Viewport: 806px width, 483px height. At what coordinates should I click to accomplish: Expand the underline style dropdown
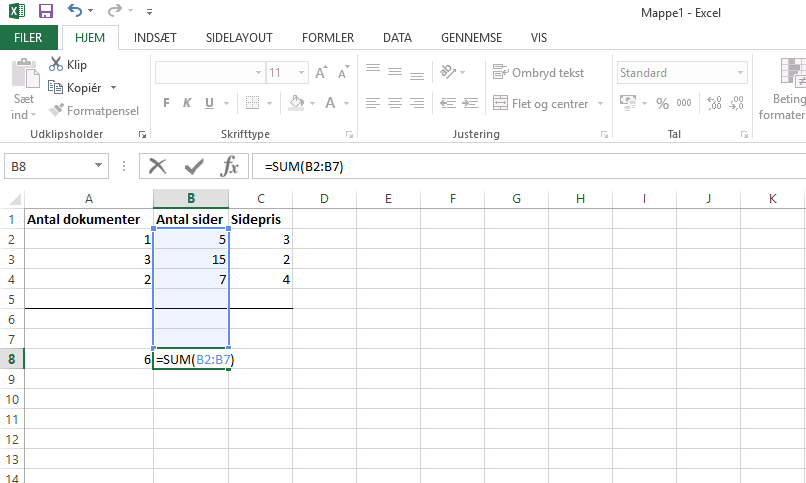[226, 103]
